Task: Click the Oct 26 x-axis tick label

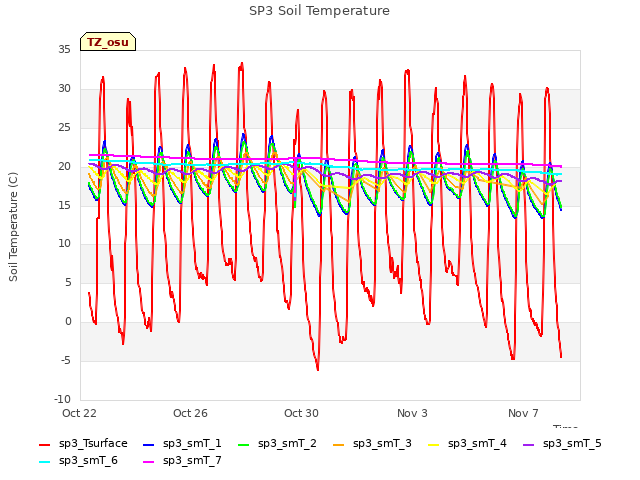Action: (x=190, y=413)
